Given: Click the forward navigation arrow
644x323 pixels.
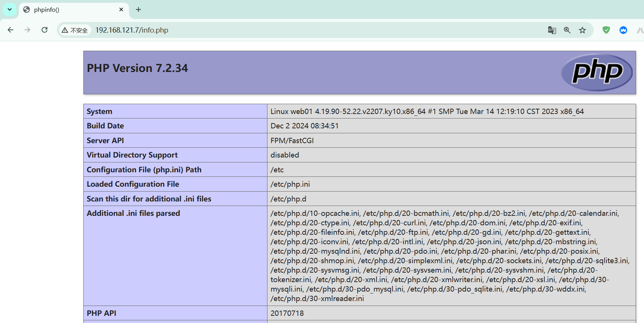Looking at the screenshot, I should click(27, 30).
